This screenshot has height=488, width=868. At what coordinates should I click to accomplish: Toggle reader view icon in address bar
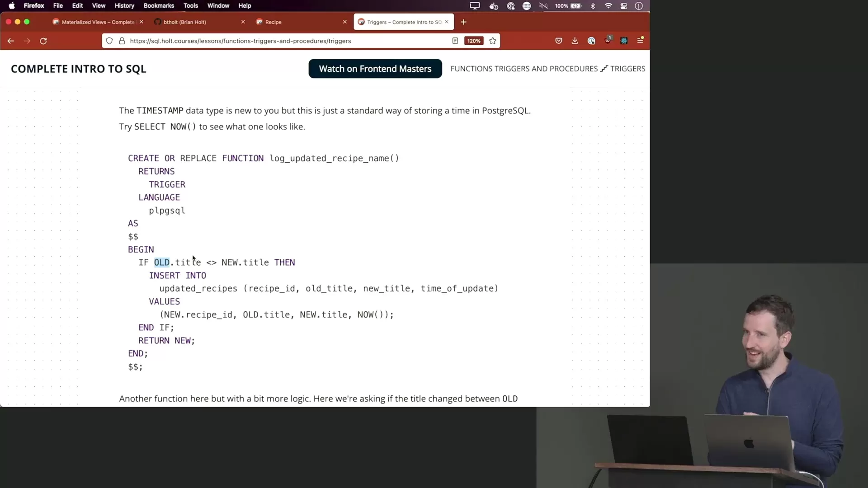pyautogui.click(x=455, y=41)
